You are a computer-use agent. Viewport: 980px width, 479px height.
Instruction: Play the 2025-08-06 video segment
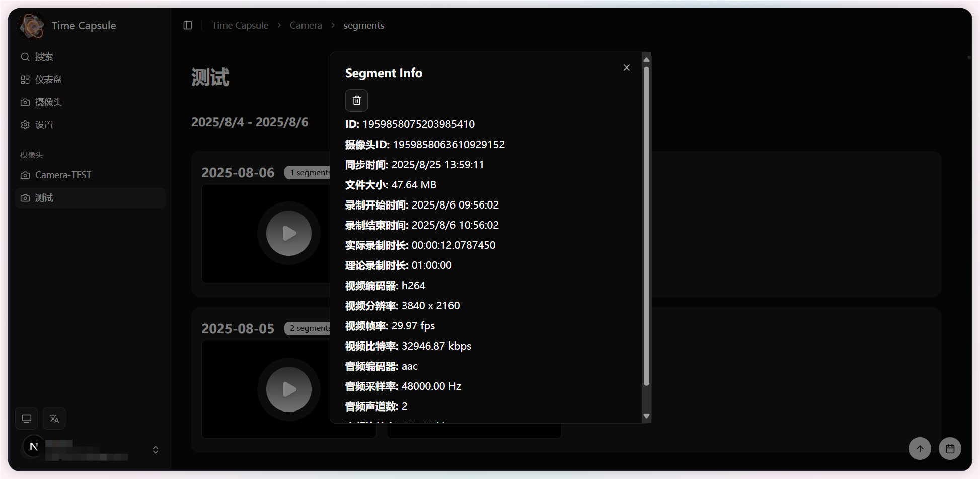pos(289,233)
